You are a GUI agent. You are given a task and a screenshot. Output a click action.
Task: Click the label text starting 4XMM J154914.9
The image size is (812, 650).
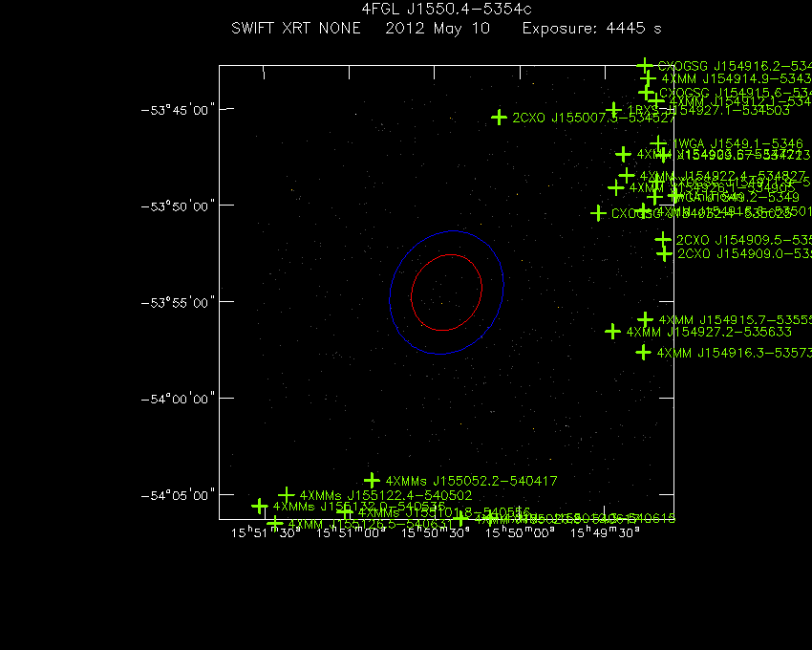click(x=737, y=79)
